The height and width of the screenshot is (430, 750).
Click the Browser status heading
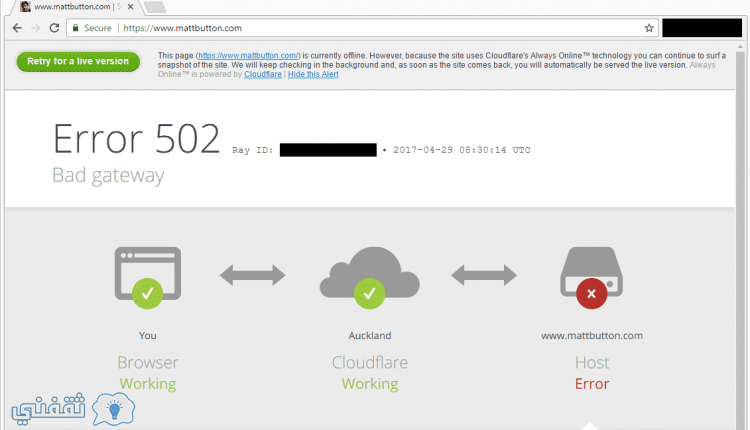[x=147, y=363]
